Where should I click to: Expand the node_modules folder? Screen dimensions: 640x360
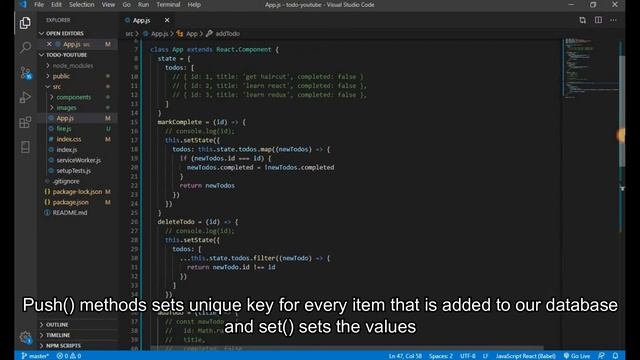pos(73,65)
